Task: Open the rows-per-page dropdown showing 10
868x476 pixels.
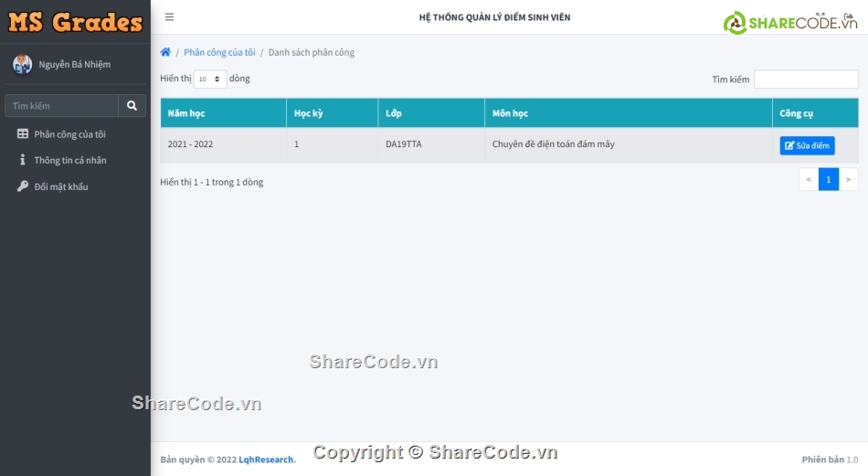Action: pyautogui.click(x=210, y=79)
